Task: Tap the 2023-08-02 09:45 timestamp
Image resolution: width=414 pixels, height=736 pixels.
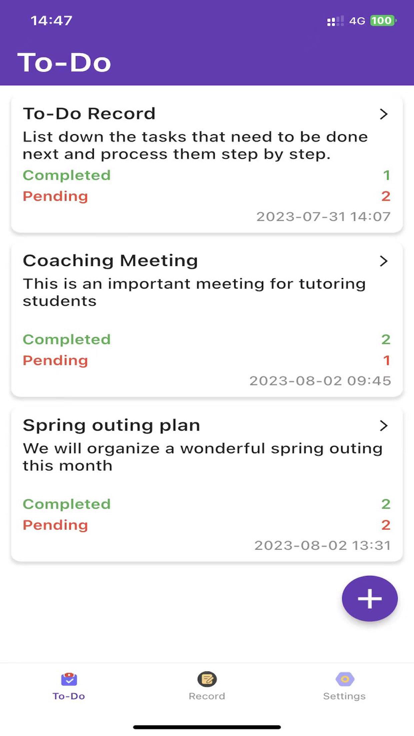Action: 320,380
